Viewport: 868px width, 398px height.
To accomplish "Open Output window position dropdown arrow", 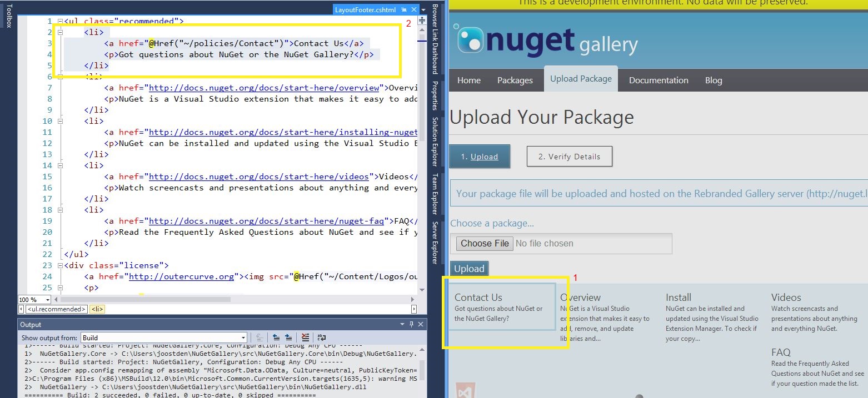I will tap(402, 325).
